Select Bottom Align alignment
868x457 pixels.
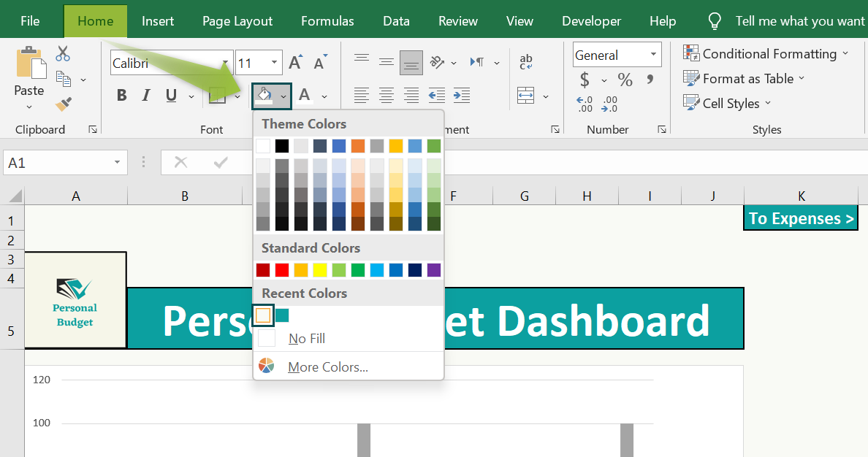(x=411, y=63)
